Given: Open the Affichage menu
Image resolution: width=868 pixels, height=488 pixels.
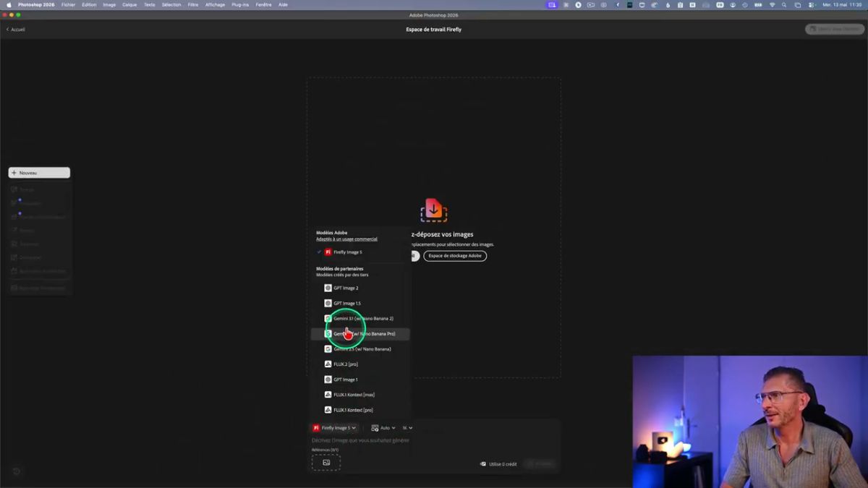Looking at the screenshot, I should (x=215, y=4).
